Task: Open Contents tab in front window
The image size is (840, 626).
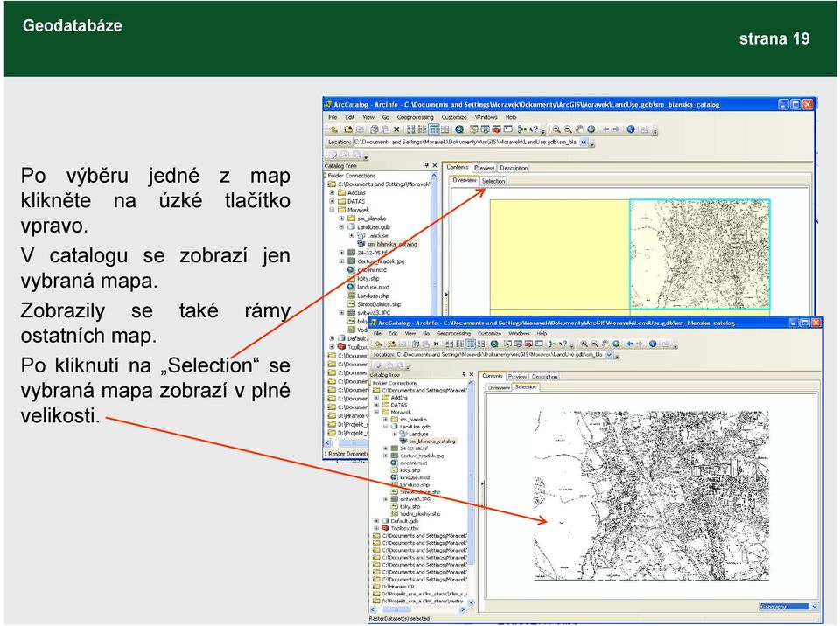Action: pos(493,376)
